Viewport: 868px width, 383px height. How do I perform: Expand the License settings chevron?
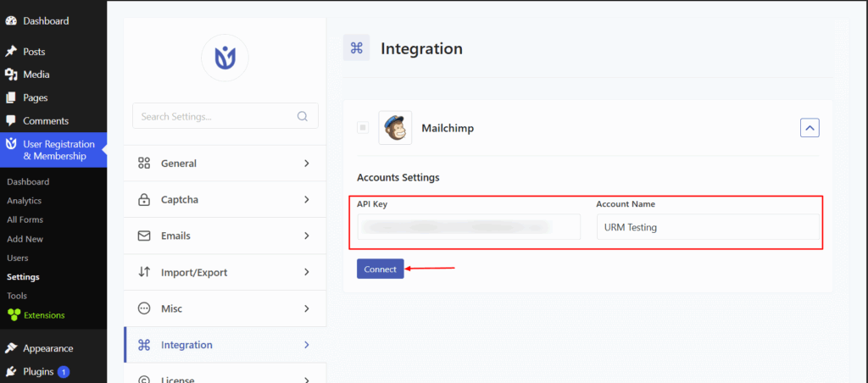click(x=307, y=380)
